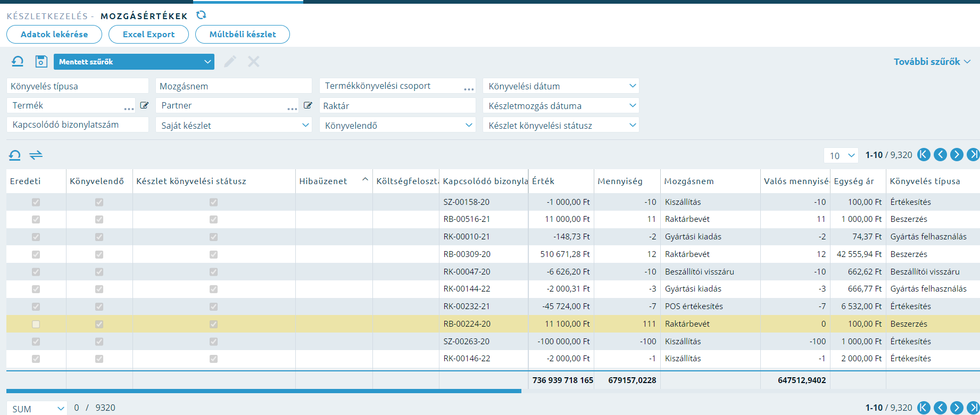Edit saved filter with the pencil icon

(230, 62)
